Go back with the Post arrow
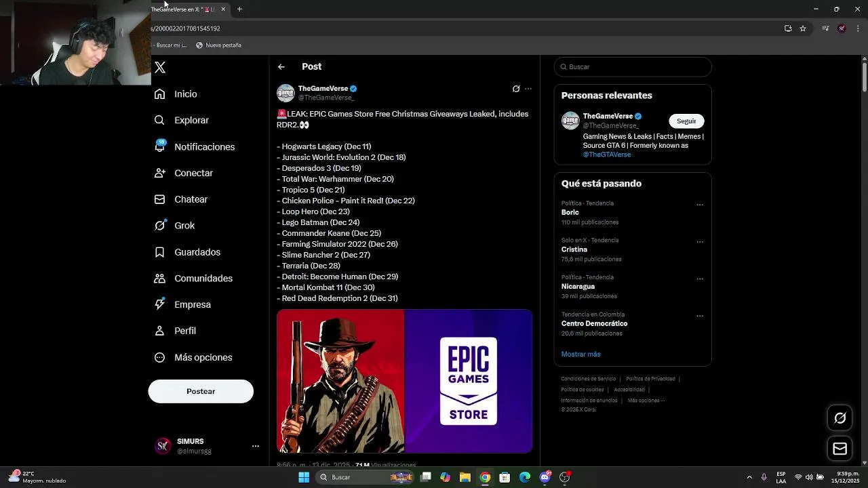868x488 pixels. coord(281,66)
